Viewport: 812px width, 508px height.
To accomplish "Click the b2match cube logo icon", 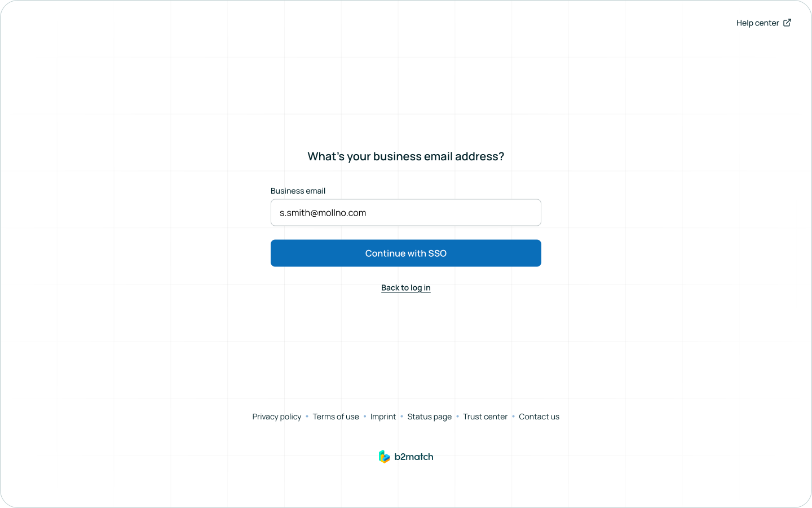I will click(x=384, y=457).
